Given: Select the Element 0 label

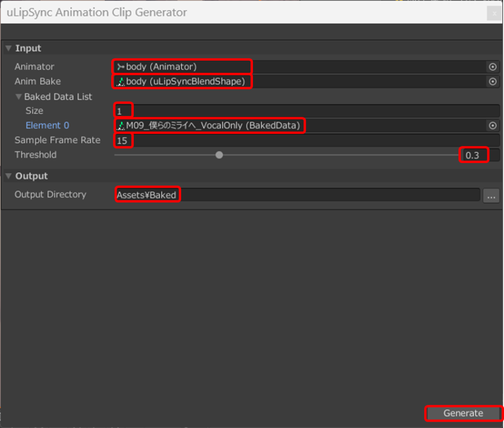Looking at the screenshot, I should point(47,126).
